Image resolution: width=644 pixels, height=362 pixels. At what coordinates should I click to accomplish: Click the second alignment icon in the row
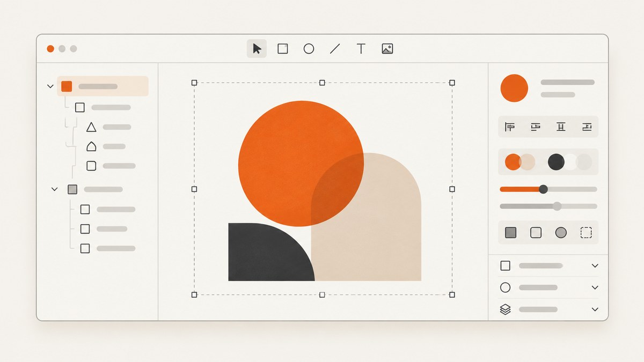coord(536,127)
